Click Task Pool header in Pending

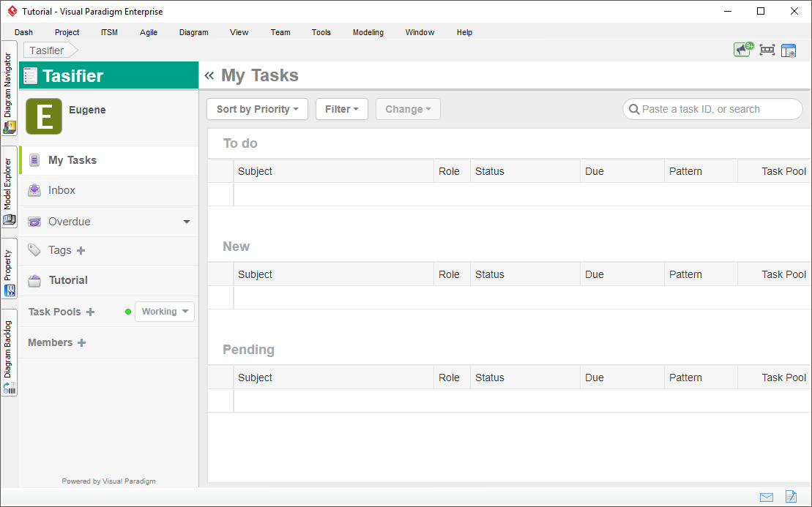pyautogui.click(x=775, y=378)
